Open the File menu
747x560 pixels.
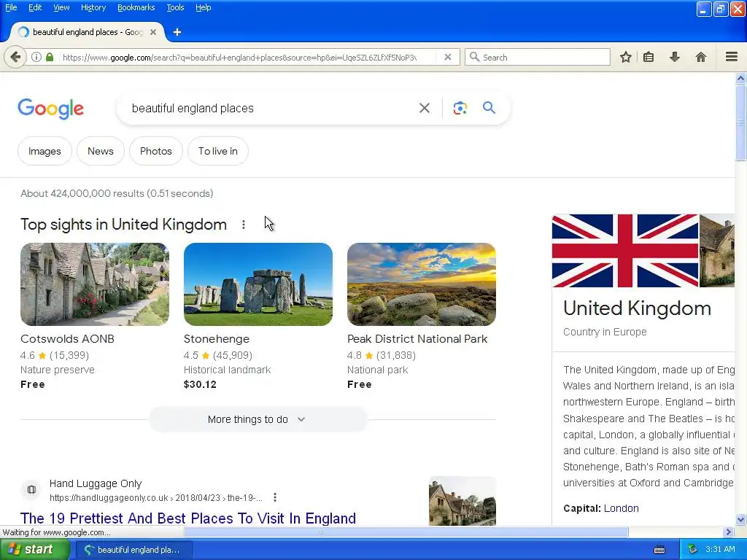[x=10, y=7]
